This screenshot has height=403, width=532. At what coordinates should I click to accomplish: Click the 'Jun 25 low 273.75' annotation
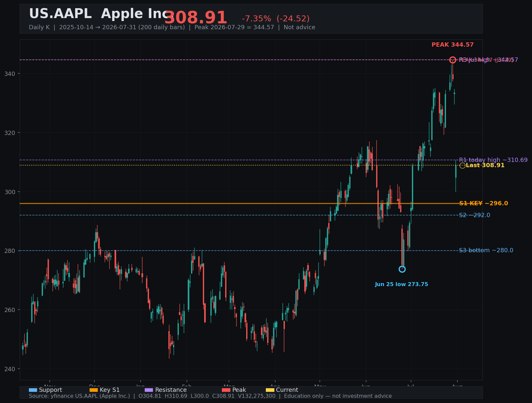pos(401,284)
